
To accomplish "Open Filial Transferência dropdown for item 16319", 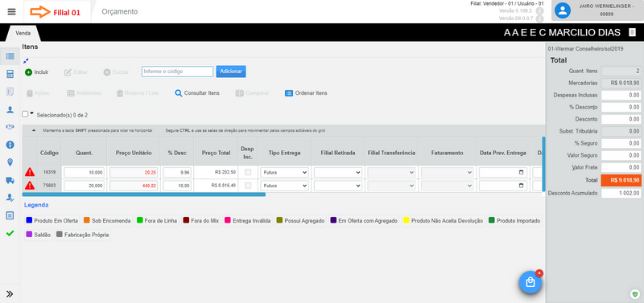I will (391, 173).
